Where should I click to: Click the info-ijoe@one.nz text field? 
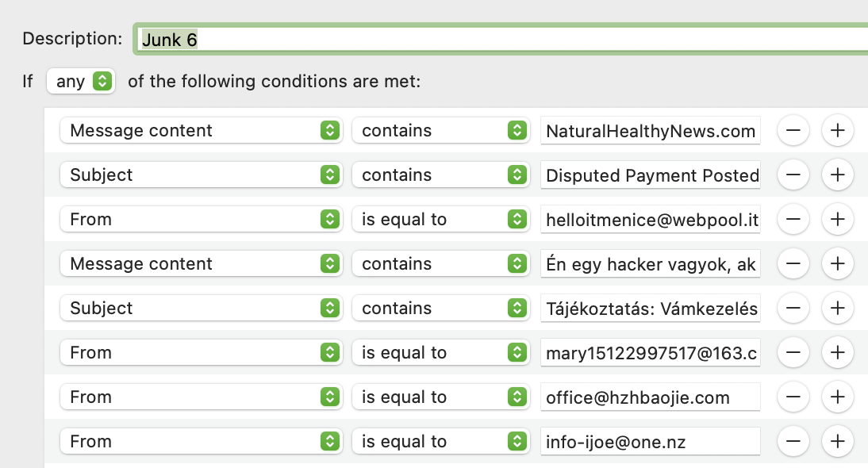point(650,442)
